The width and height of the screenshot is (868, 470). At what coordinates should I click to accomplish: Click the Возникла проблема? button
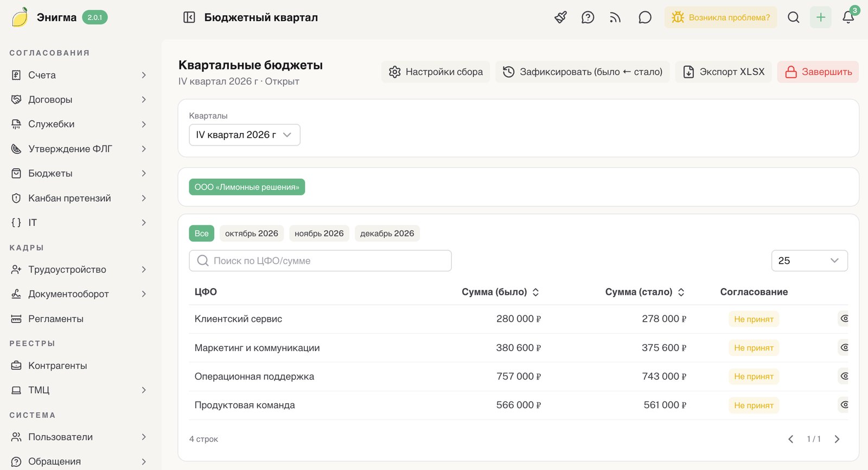(720, 17)
